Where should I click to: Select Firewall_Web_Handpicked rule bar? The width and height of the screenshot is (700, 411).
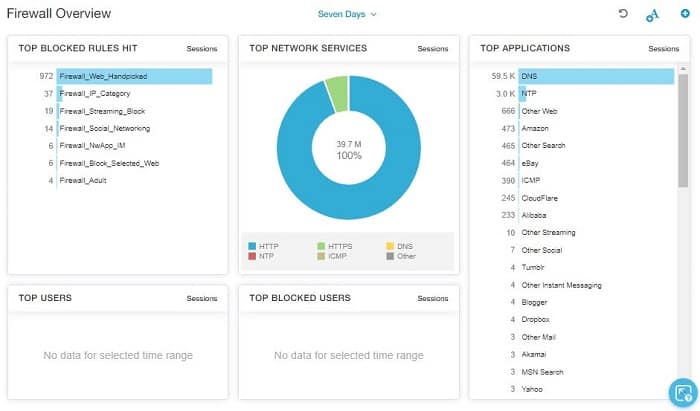point(134,76)
